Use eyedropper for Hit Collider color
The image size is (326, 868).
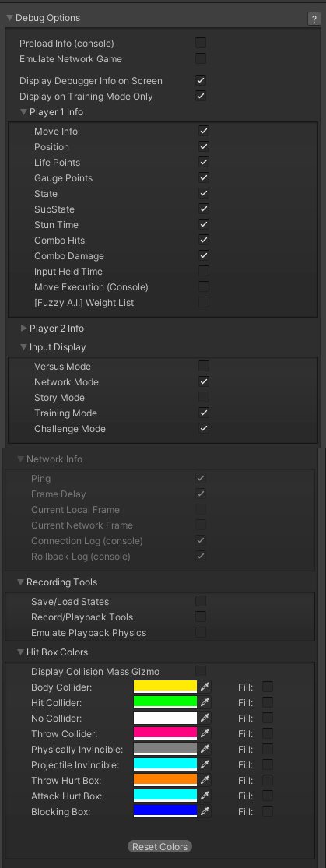pos(205,702)
